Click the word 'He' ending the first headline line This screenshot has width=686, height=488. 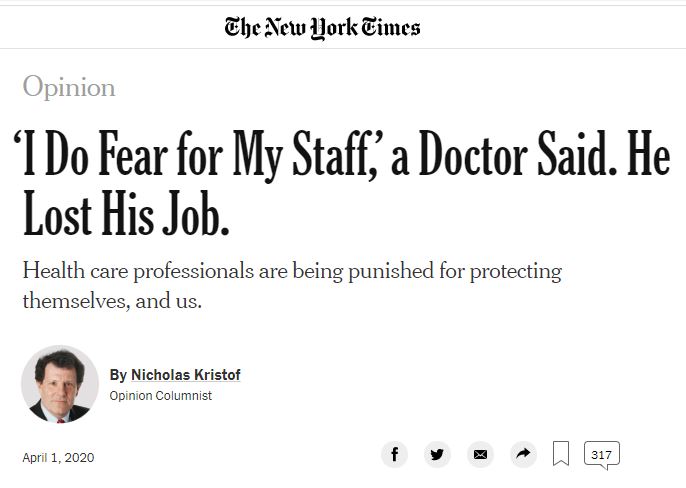pos(649,153)
